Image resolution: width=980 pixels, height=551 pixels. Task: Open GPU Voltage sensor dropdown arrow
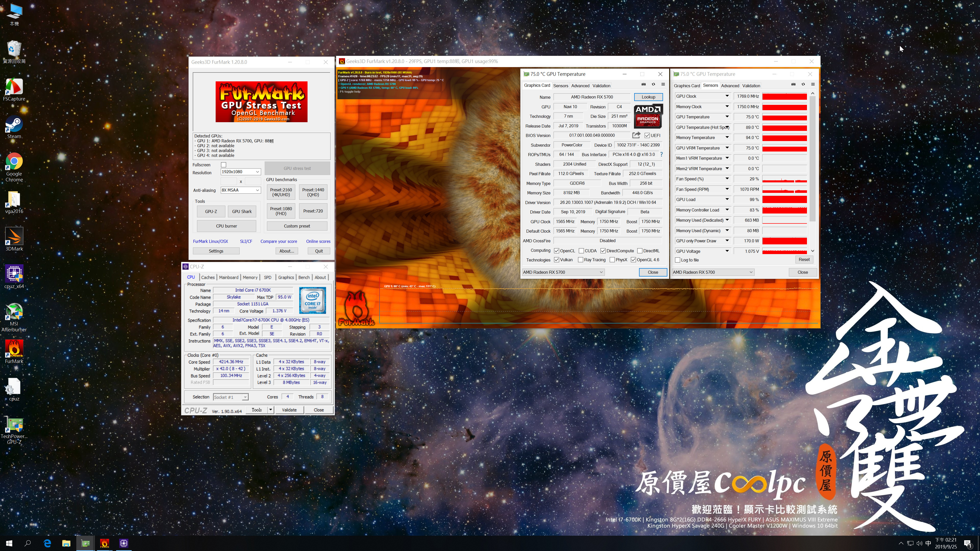727,251
